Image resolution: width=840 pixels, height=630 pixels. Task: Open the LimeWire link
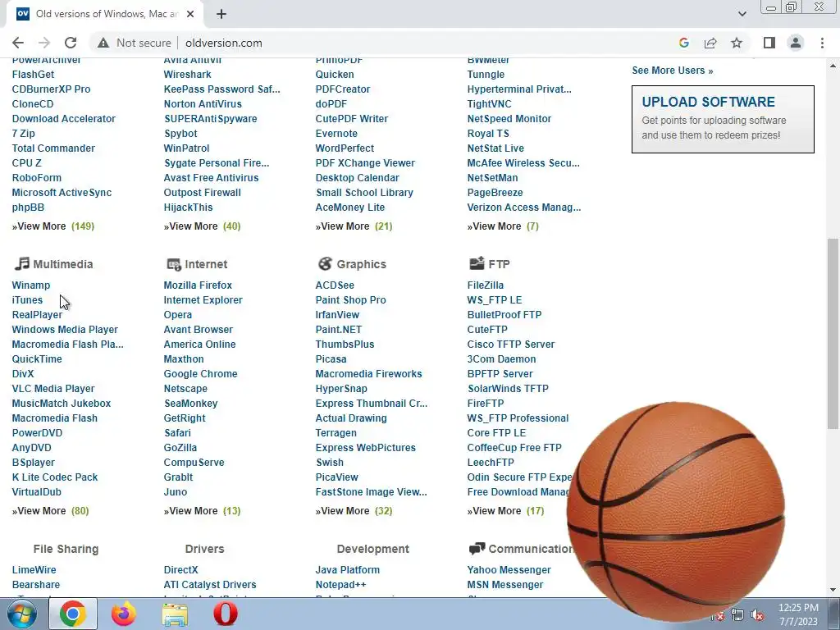(x=34, y=569)
